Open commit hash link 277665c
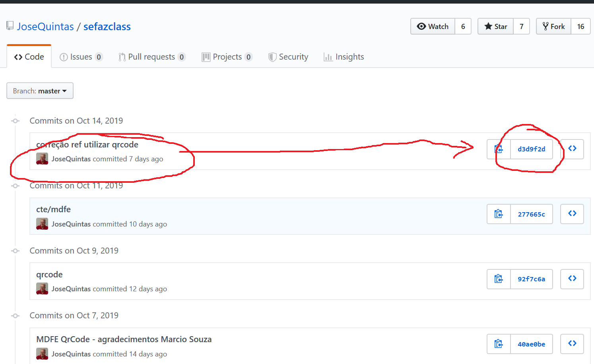Image resolution: width=594 pixels, height=364 pixels. 531,214
